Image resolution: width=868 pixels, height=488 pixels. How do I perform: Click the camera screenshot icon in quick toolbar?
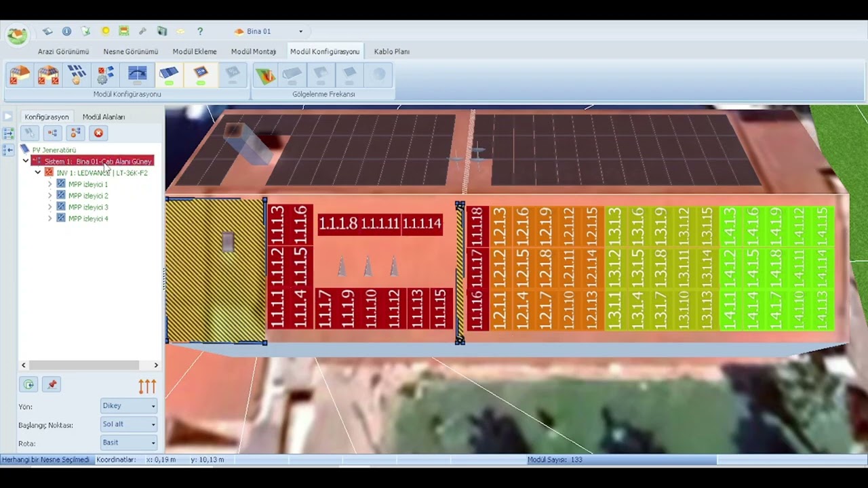(x=162, y=31)
